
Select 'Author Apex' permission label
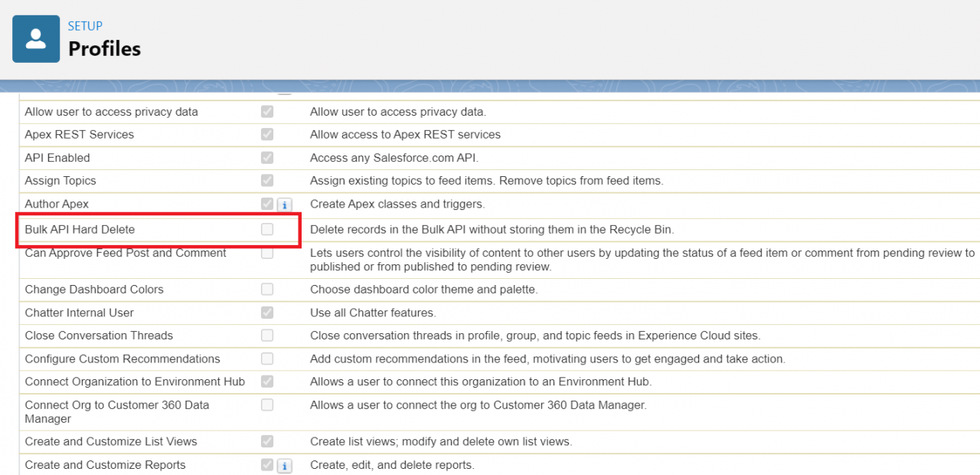pos(57,204)
